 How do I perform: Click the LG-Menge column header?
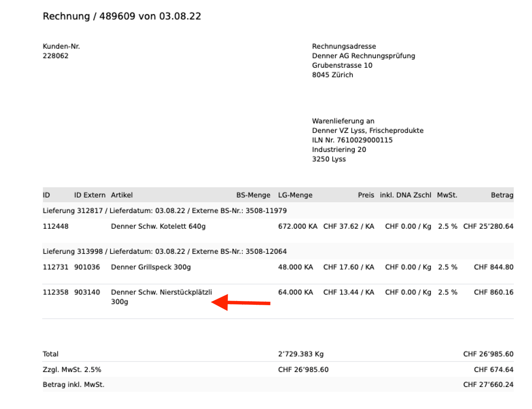tap(295, 195)
